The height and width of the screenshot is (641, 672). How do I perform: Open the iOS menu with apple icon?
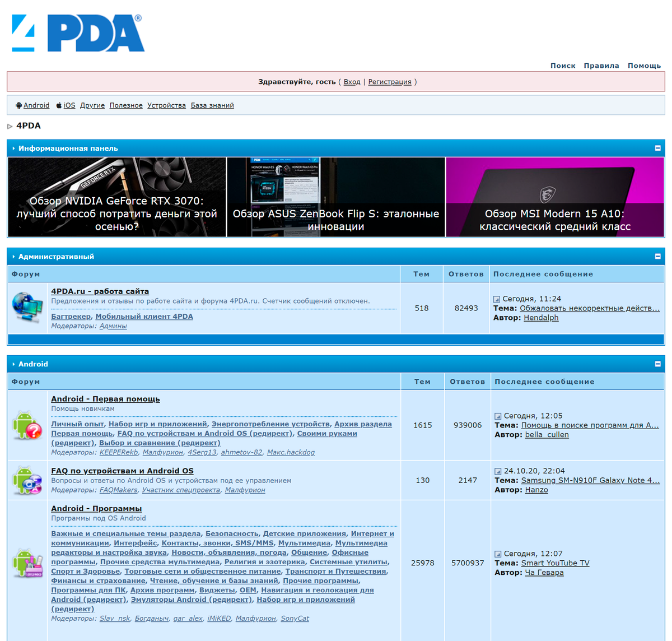click(x=66, y=105)
